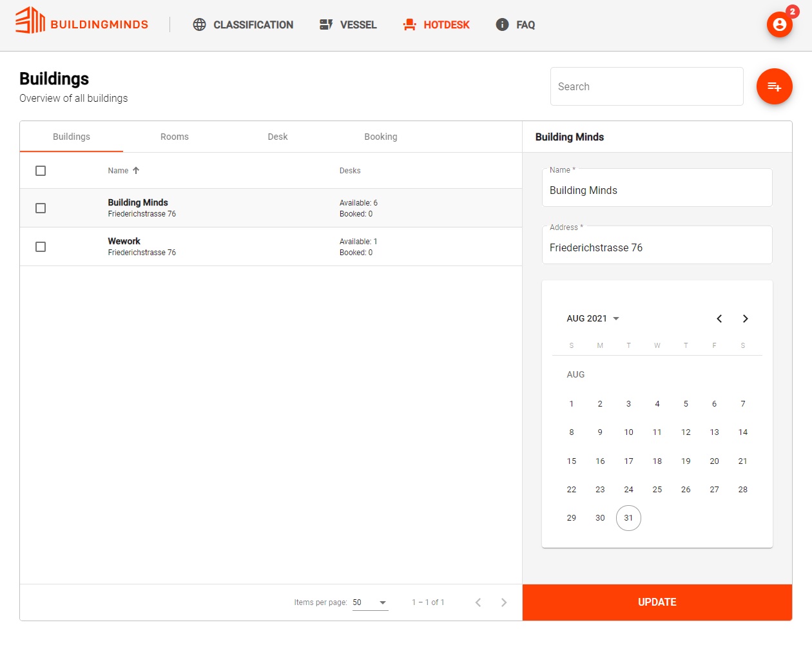Viewport: 812px width, 645px height.
Task: Open the Vessel menu
Action: pyautogui.click(x=348, y=24)
